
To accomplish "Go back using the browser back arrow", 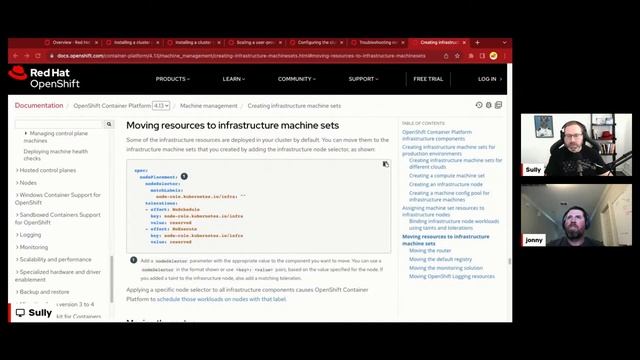I will [16, 56].
